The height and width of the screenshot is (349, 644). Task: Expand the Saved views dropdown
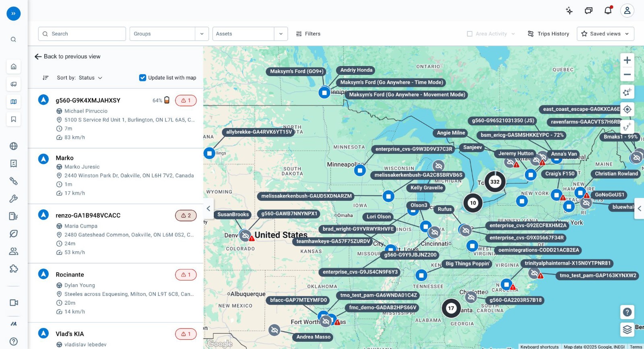(605, 34)
